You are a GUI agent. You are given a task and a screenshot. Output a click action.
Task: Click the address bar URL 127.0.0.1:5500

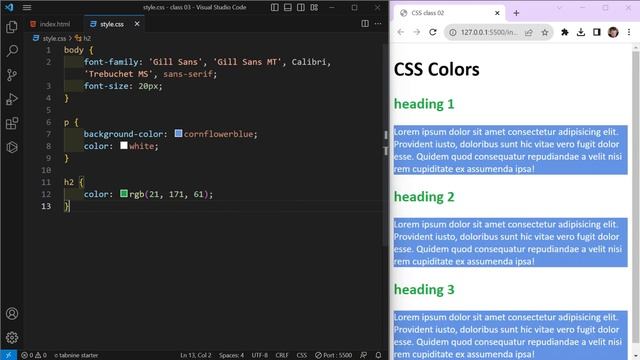coord(489,32)
